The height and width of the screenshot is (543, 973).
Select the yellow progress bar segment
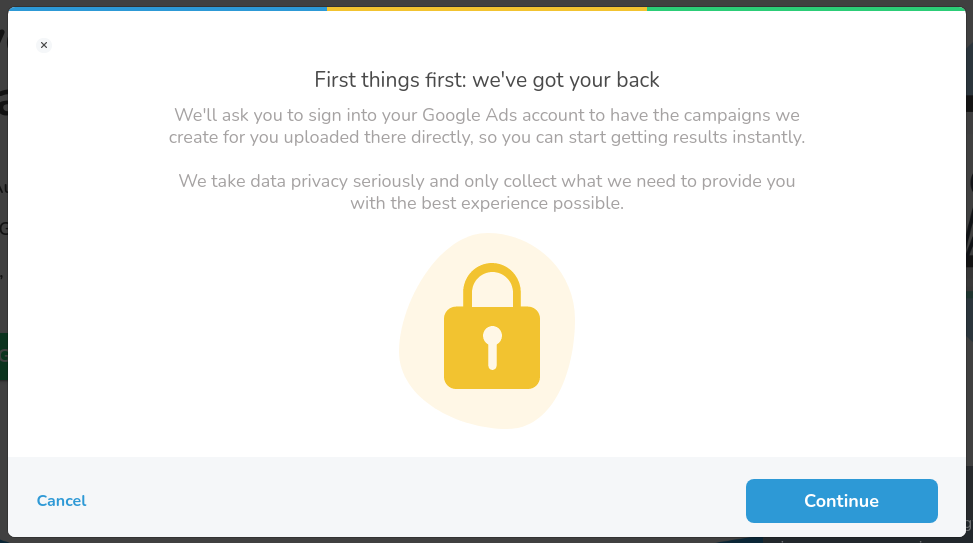click(487, 9)
